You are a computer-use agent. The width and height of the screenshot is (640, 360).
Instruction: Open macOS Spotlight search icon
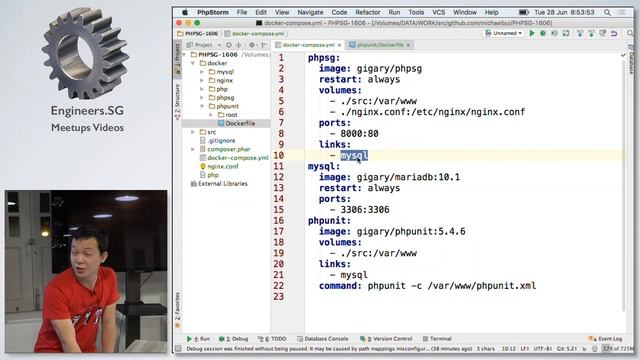[607, 12]
